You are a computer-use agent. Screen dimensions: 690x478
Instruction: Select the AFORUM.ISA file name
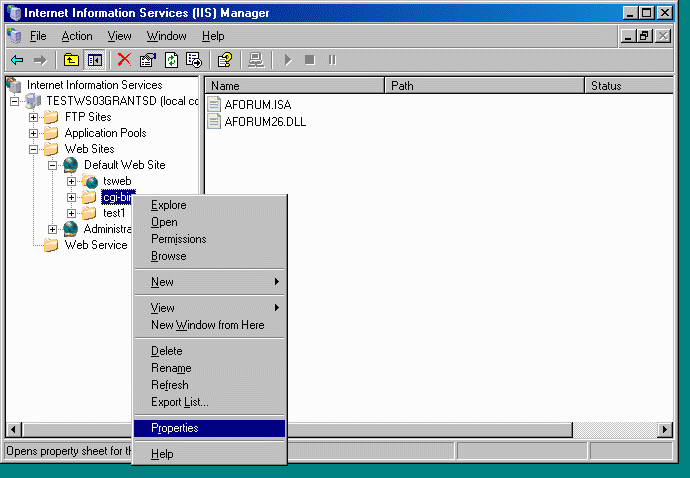tap(258, 105)
